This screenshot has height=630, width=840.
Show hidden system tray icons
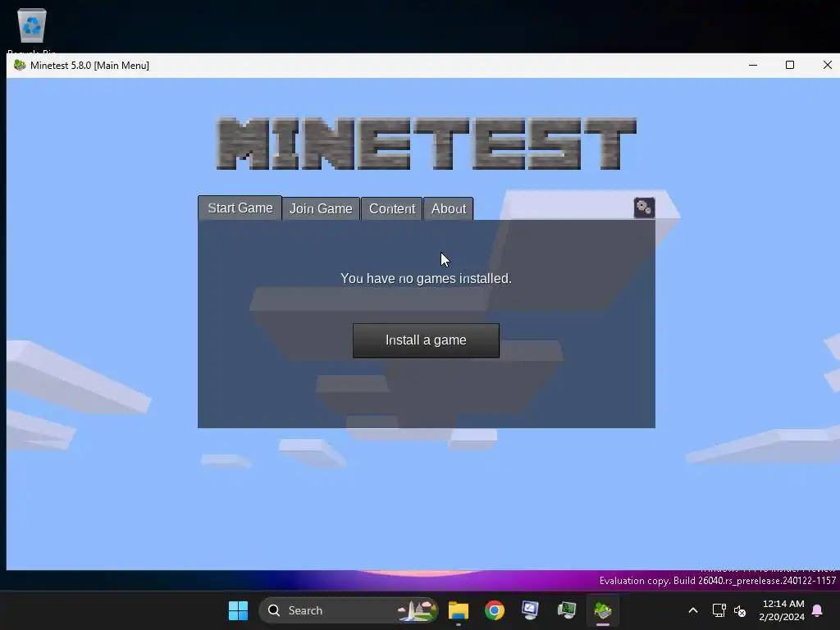click(x=692, y=610)
